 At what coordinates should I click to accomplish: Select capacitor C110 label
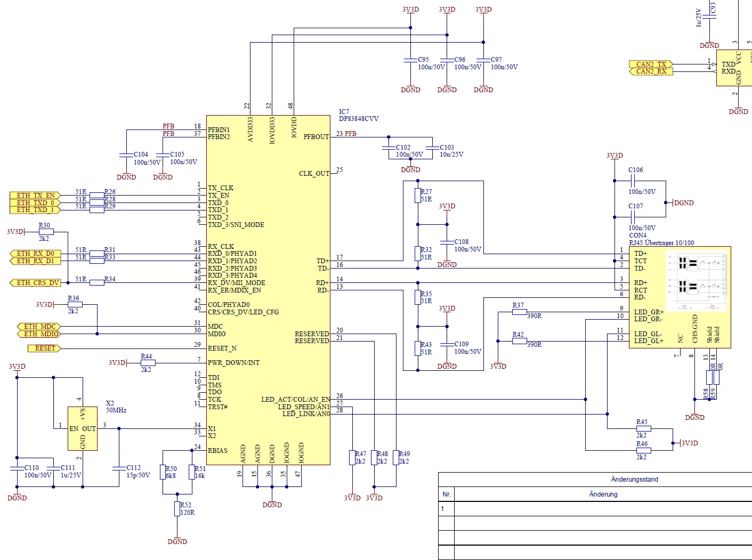pos(31,468)
